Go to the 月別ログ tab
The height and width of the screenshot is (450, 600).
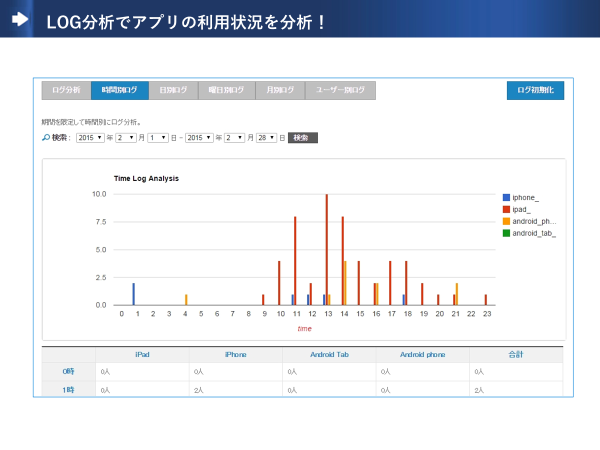coord(279,90)
